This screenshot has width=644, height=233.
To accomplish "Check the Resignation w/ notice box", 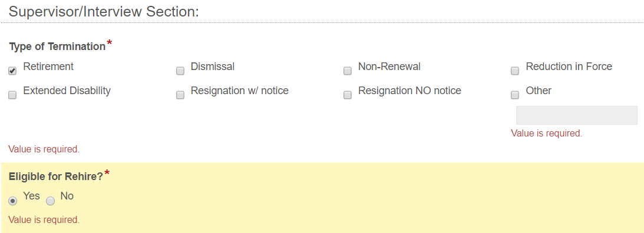I will click(x=180, y=95).
